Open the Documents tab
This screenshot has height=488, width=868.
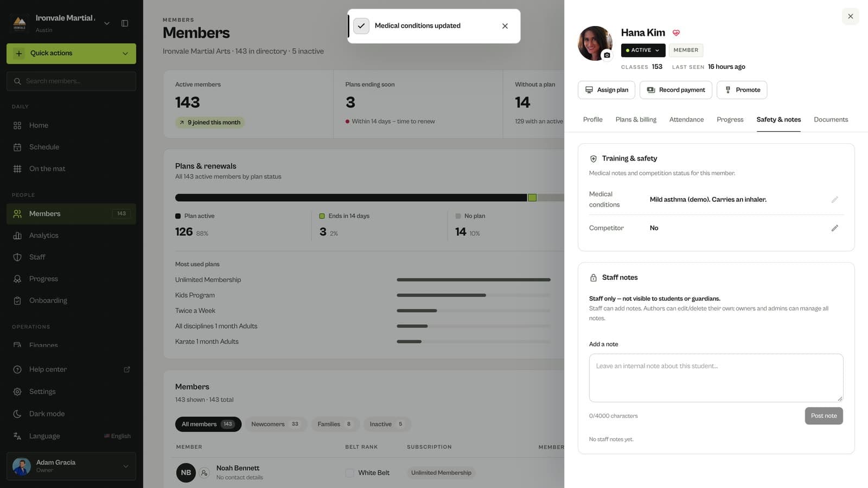pos(831,120)
